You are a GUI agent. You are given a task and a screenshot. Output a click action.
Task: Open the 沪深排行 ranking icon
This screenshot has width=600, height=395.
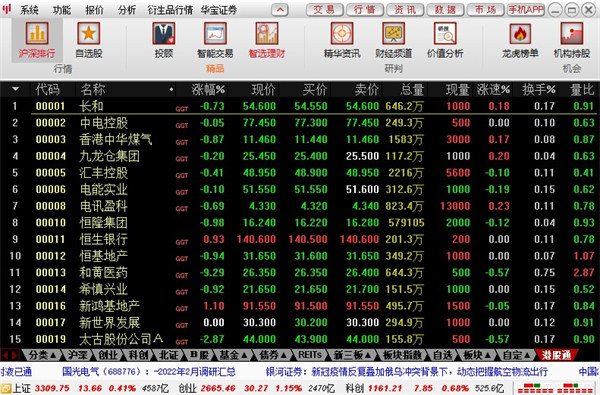click(x=37, y=34)
